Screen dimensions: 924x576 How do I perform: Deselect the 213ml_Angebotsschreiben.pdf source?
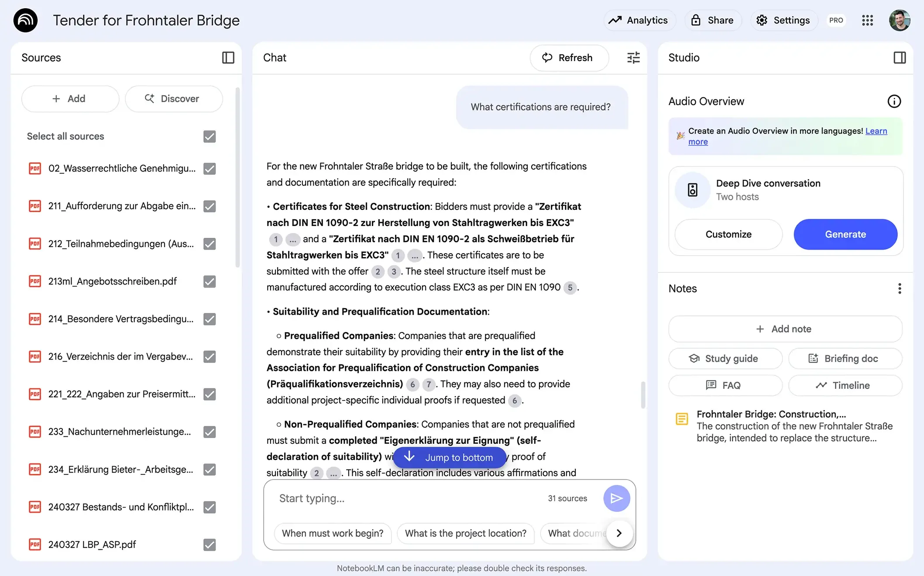coord(210,281)
